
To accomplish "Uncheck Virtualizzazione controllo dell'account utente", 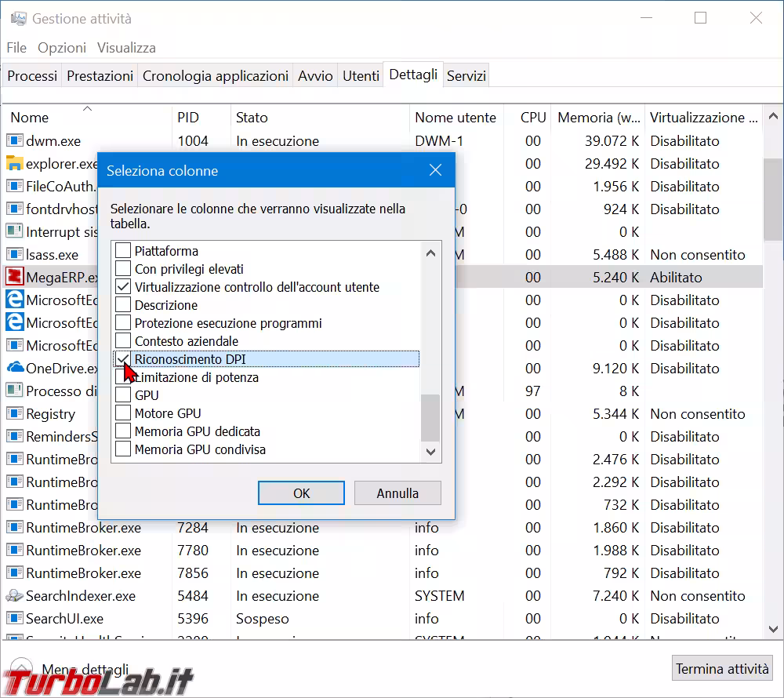I will pos(123,287).
